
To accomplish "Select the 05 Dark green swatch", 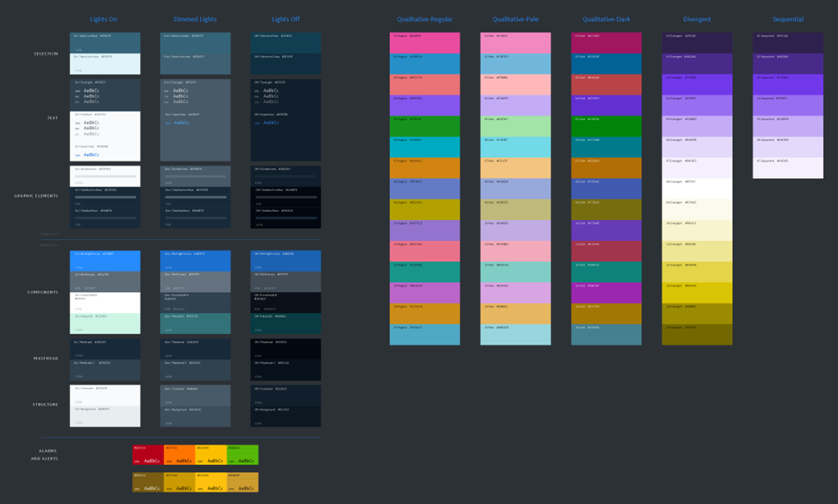I will coord(606,126).
